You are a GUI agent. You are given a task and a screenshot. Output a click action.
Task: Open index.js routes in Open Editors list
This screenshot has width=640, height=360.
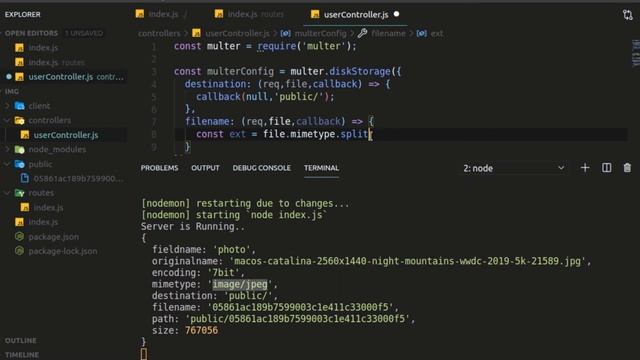(56, 62)
